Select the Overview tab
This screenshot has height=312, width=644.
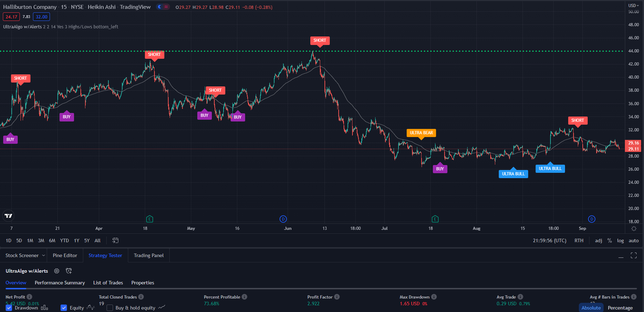(16, 283)
